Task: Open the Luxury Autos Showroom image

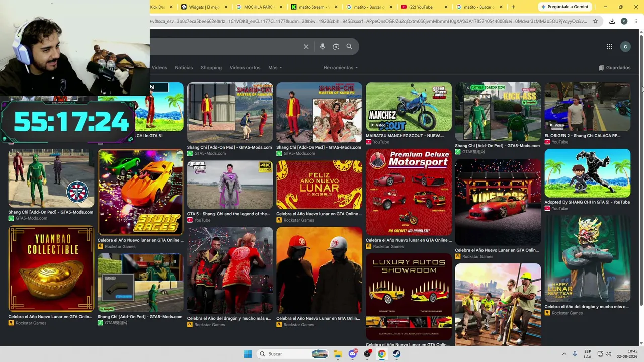Action: [409, 297]
